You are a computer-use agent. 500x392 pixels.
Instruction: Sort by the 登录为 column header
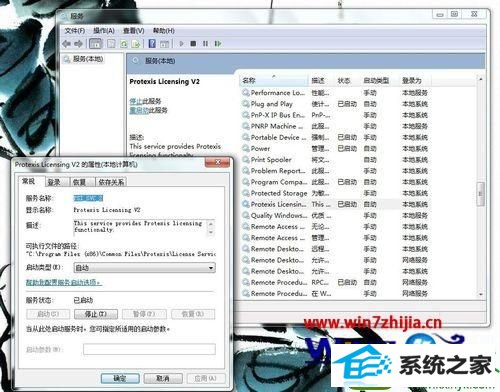point(414,80)
